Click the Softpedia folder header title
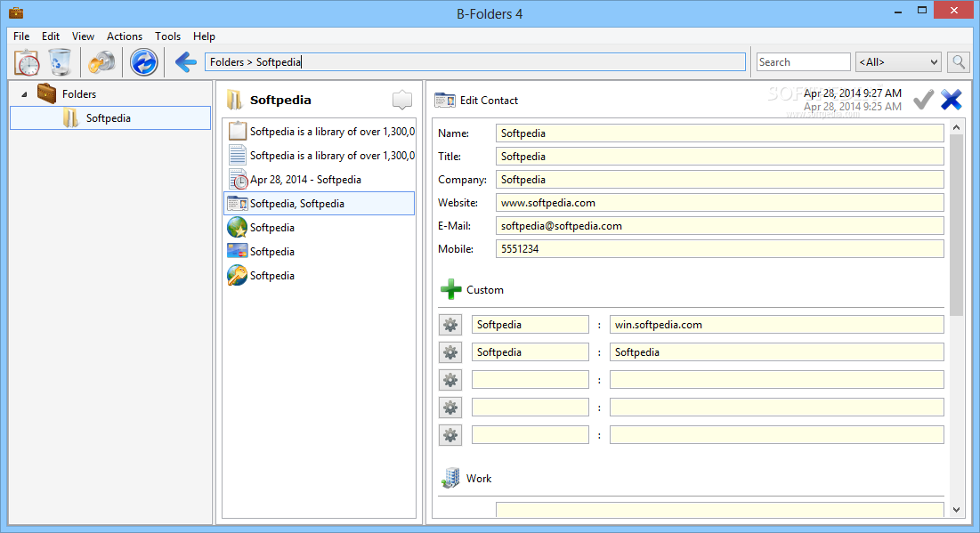980x533 pixels. (x=280, y=100)
